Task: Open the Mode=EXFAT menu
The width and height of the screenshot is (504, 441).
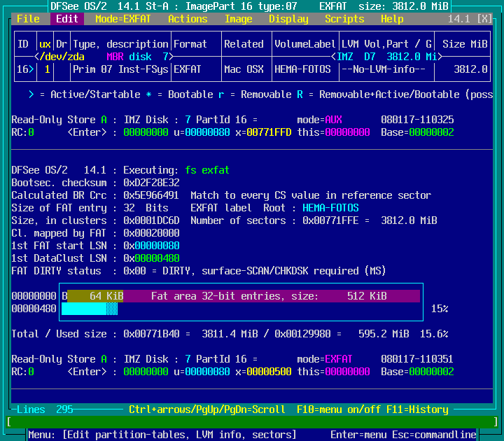Action: pos(122,19)
